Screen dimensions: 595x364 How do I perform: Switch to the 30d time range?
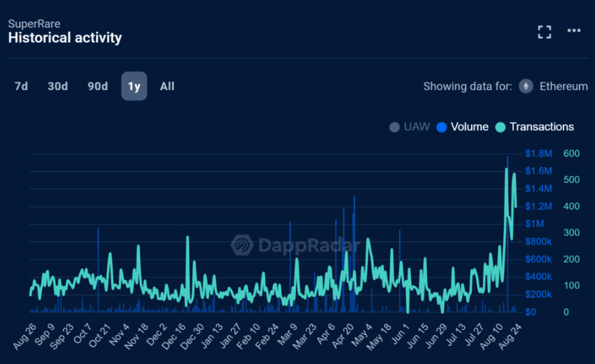[x=58, y=86]
